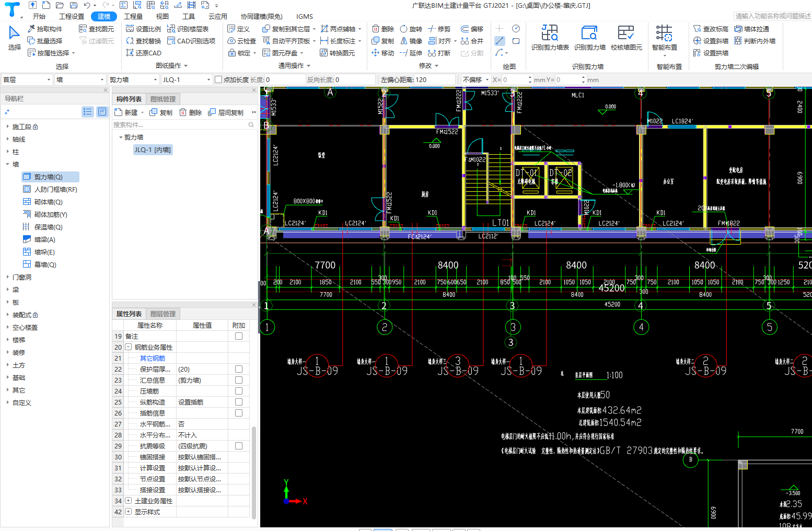Open the 云应用 ribbon tab
812x531 pixels.
pyautogui.click(x=218, y=16)
